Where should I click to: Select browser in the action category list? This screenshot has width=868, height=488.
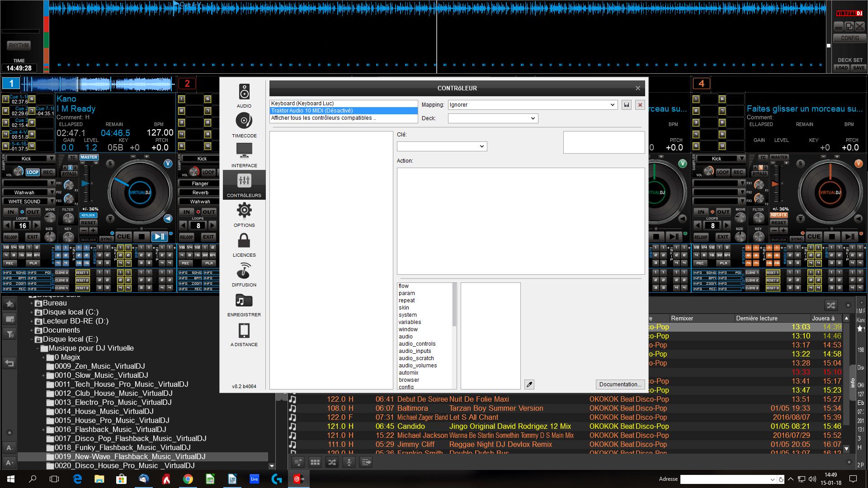409,380
